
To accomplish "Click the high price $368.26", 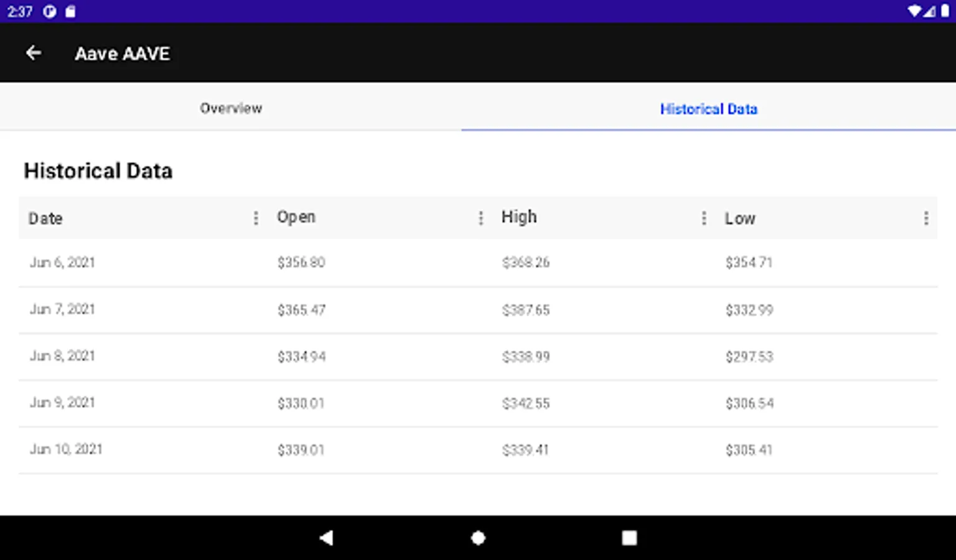I will coord(526,263).
